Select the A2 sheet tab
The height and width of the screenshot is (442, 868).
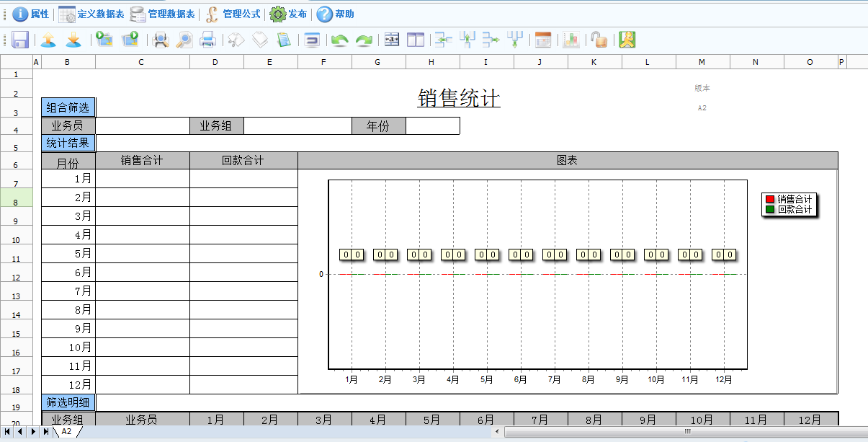click(66, 432)
